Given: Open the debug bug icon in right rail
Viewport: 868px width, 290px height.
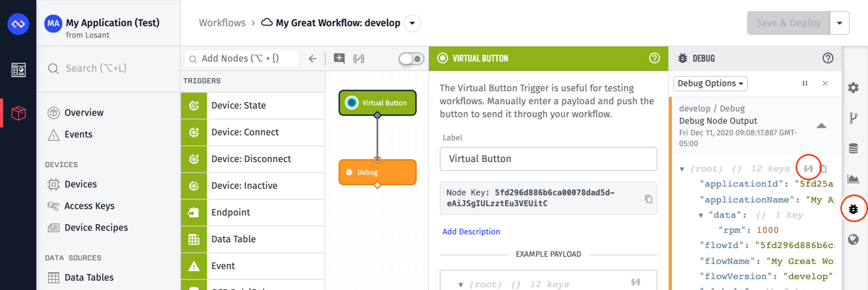Looking at the screenshot, I should click(x=854, y=209).
